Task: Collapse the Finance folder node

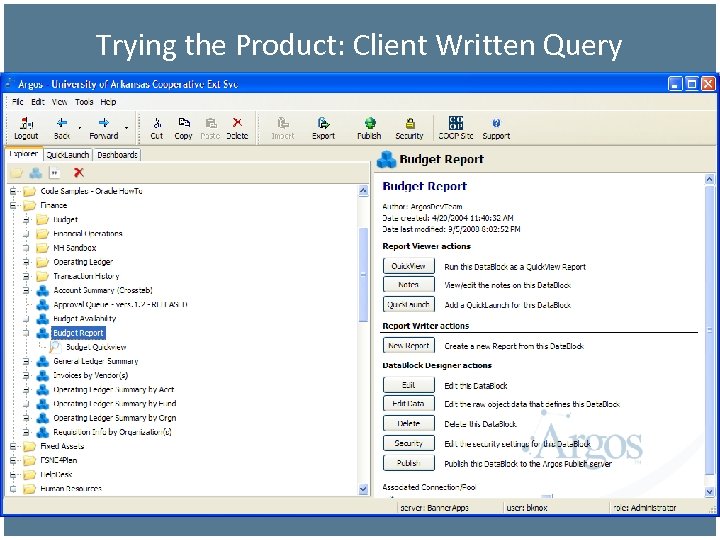Action: [x=13, y=205]
